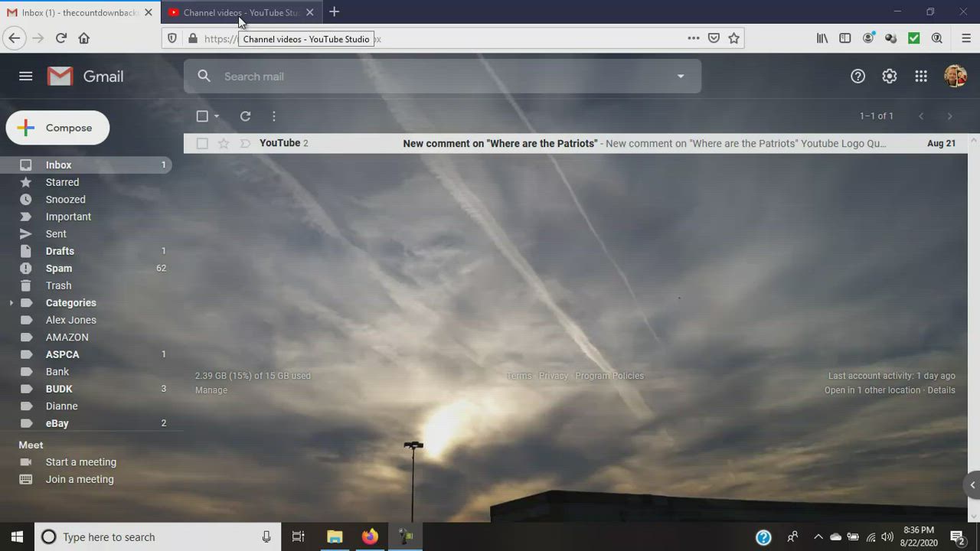Screen dimensions: 980x551
Task: Open Firefox from the Windows taskbar
Action: (370, 536)
